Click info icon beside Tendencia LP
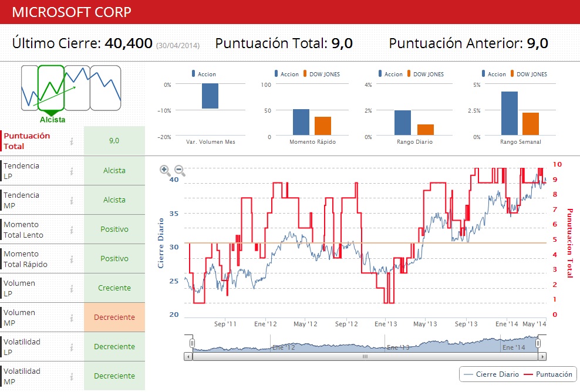 click(72, 171)
